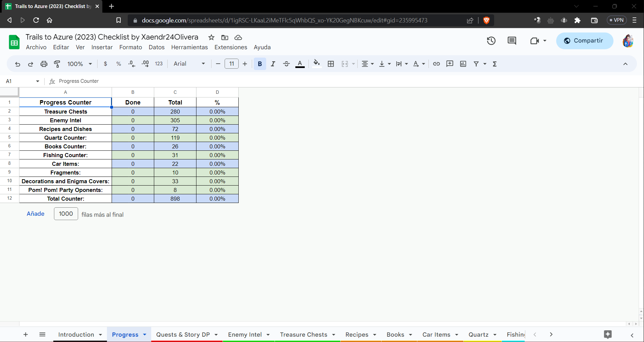Open the Herramientas menu
The image size is (644, 342).
189,48
